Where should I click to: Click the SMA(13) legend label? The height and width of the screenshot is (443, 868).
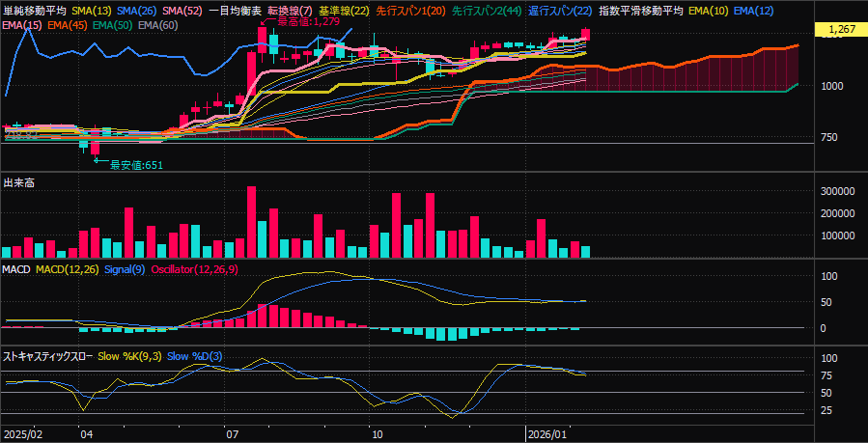(92, 10)
